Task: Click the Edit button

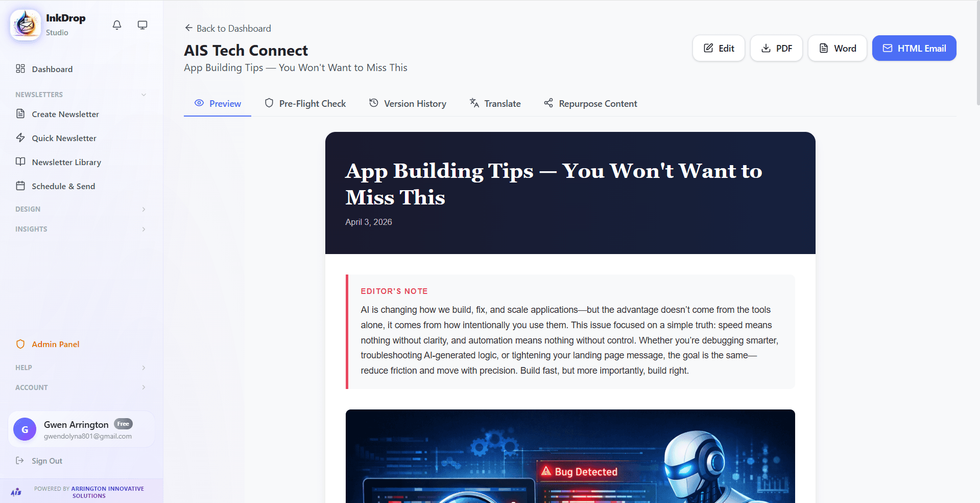Action: click(x=719, y=48)
